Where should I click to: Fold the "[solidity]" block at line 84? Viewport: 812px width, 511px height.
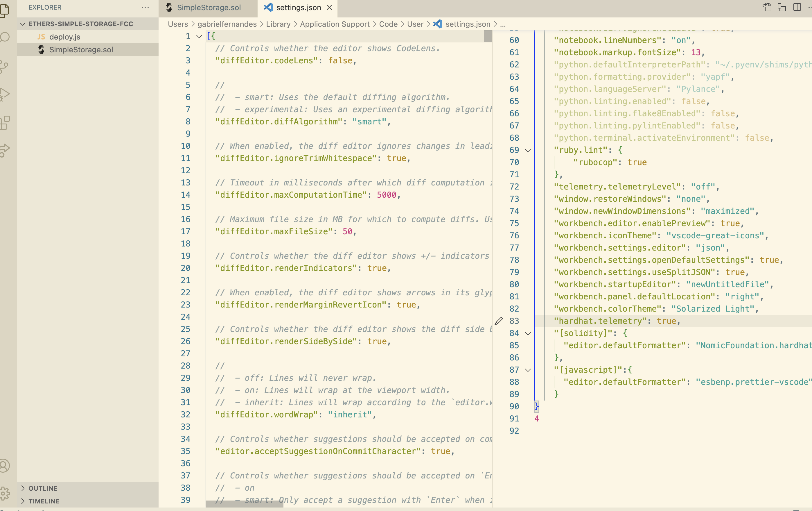pyautogui.click(x=528, y=333)
